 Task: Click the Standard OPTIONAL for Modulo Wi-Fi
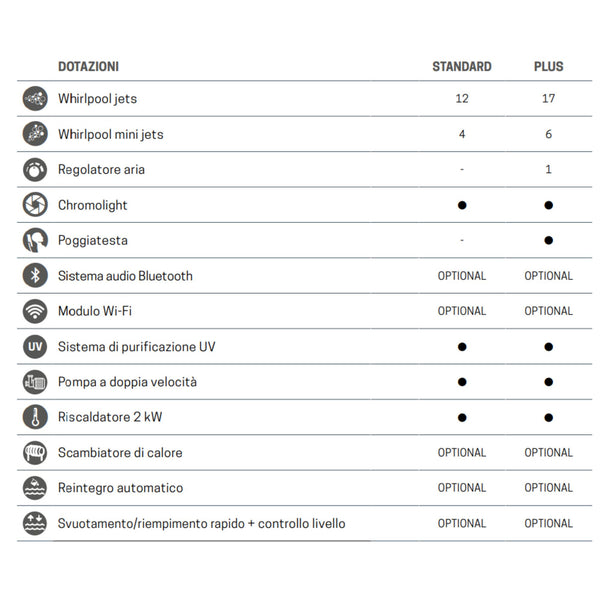(x=462, y=311)
